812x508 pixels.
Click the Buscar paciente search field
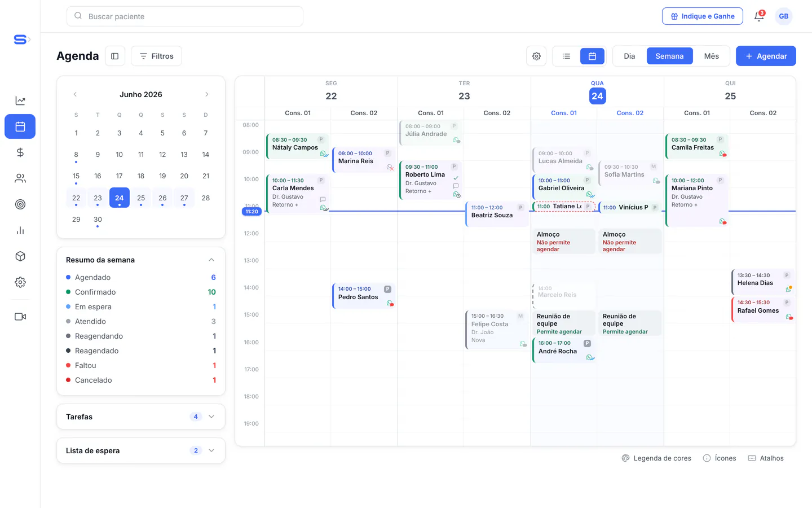tap(185, 16)
